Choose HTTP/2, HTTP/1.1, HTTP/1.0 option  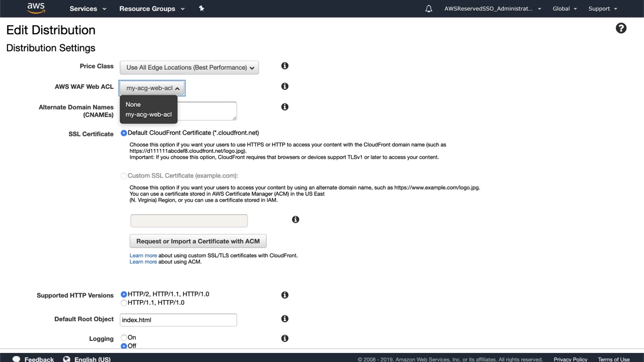(124, 295)
